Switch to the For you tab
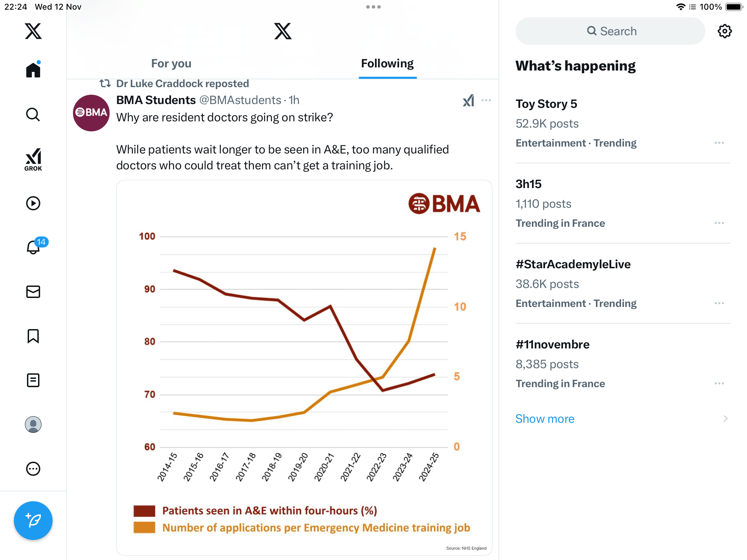Viewport: 747px width, 560px height. pos(171,64)
